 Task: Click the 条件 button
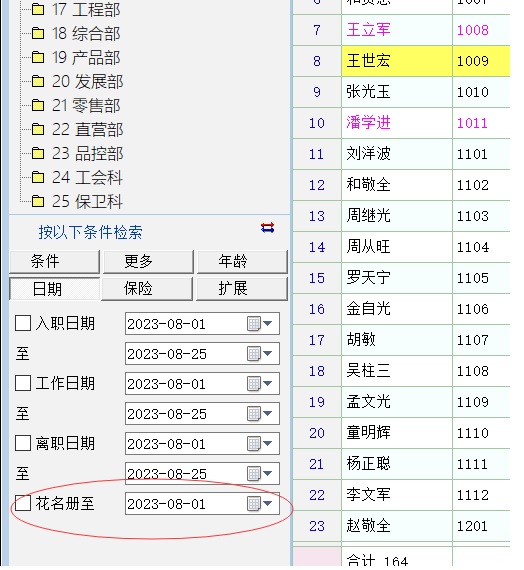[x=54, y=261]
